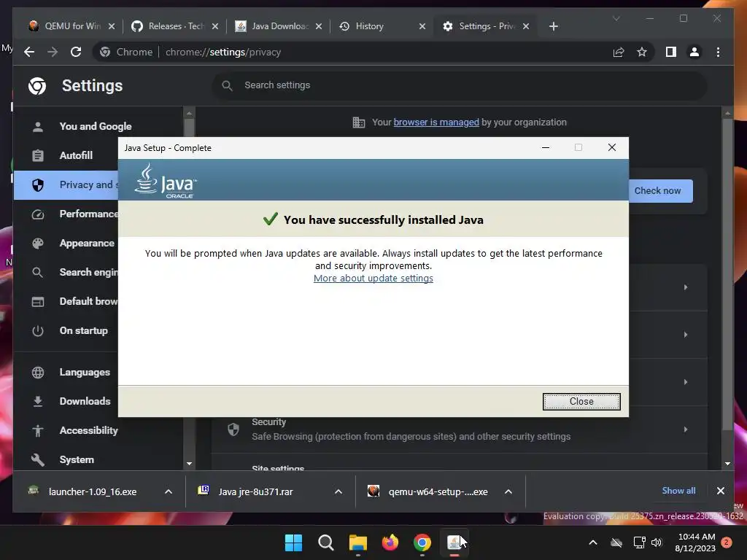Reload the Chrome settings page

[76, 52]
